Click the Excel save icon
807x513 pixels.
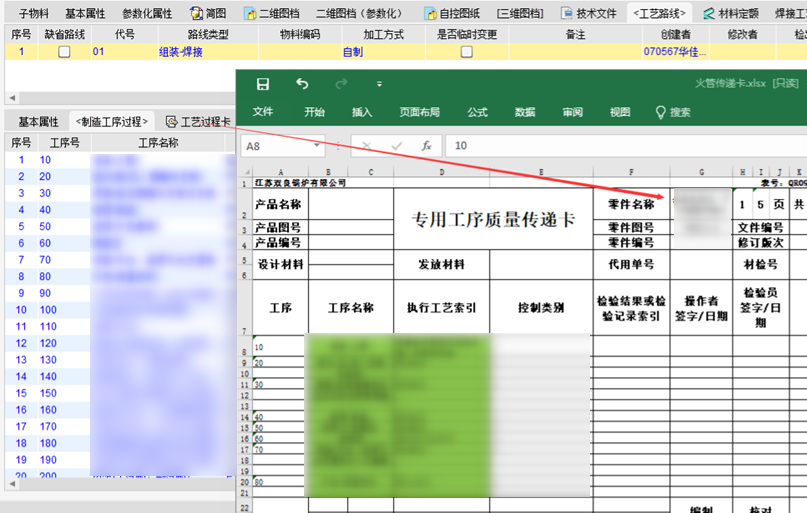[263, 84]
